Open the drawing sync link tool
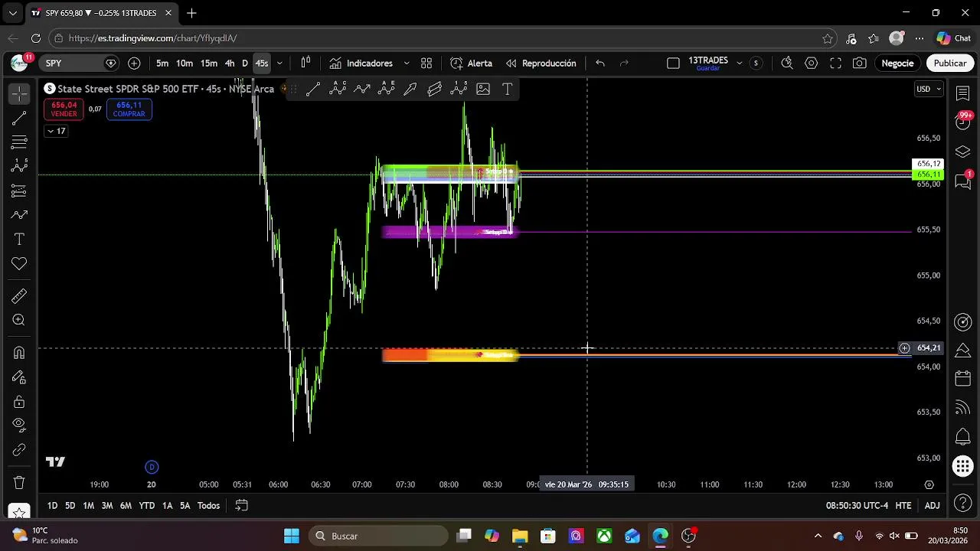The image size is (980, 551). 19,450
